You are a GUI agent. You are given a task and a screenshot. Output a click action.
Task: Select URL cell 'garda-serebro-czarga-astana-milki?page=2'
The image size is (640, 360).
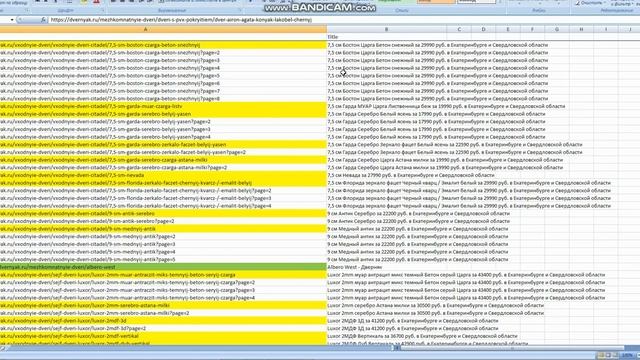point(163,167)
